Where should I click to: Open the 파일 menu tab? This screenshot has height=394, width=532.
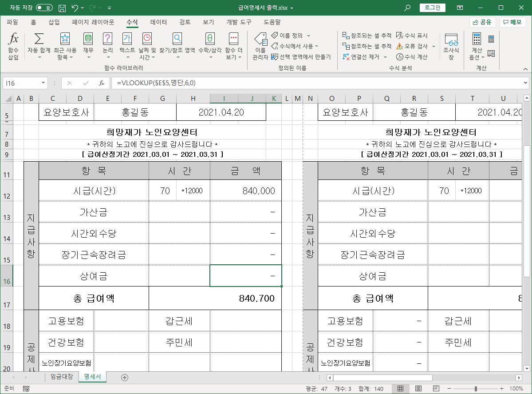12,22
